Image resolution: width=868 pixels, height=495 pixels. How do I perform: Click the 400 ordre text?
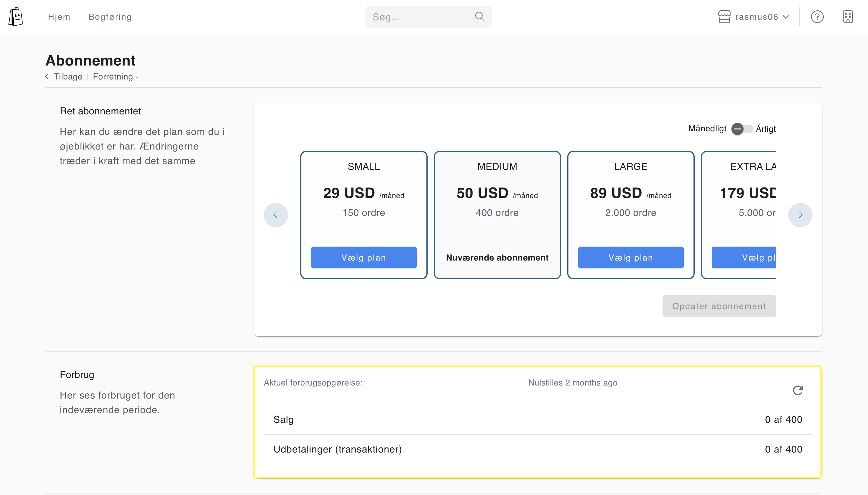[x=497, y=213]
